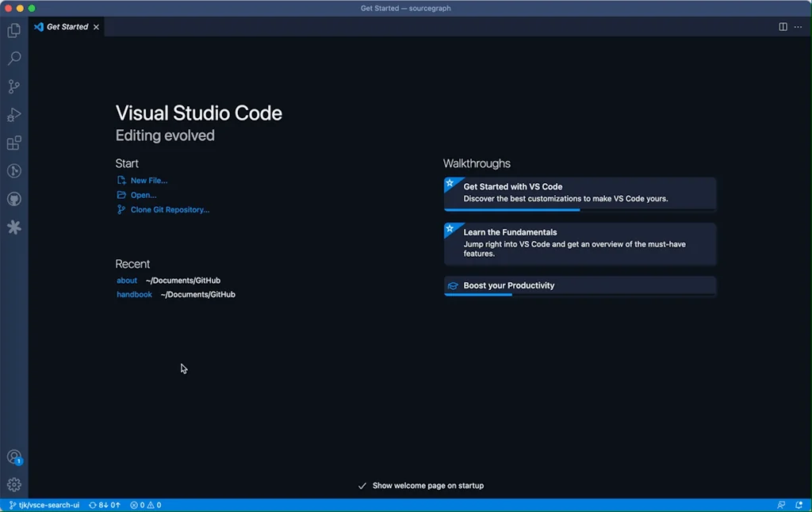Open the handbook recent project link
The height and width of the screenshot is (512, 812).
coord(133,294)
